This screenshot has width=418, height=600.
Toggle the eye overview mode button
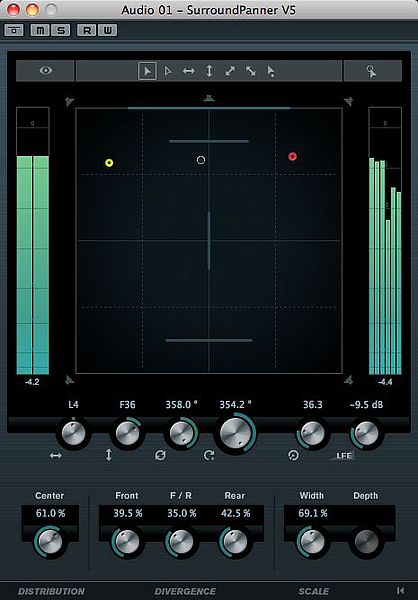pos(46,71)
